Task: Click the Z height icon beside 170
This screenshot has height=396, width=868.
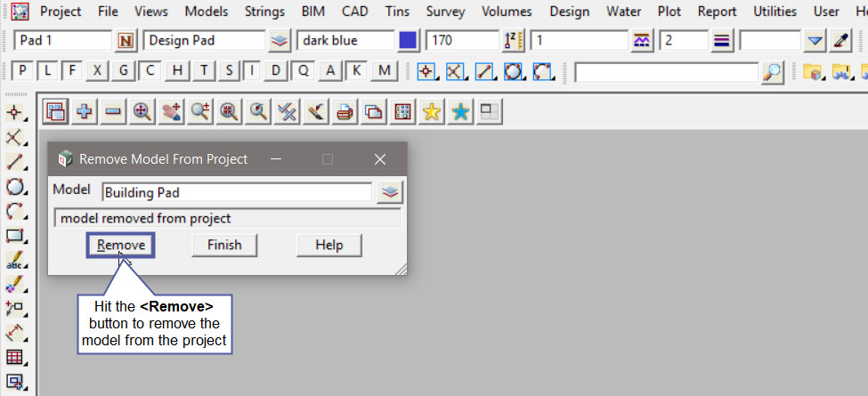Action: tap(513, 40)
